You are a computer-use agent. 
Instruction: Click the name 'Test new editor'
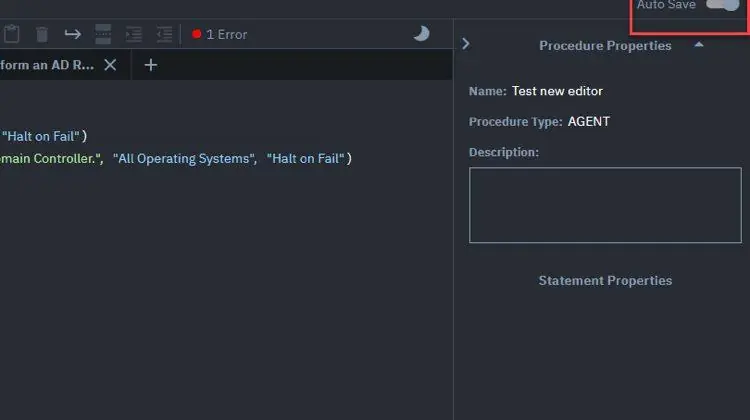pyautogui.click(x=557, y=91)
